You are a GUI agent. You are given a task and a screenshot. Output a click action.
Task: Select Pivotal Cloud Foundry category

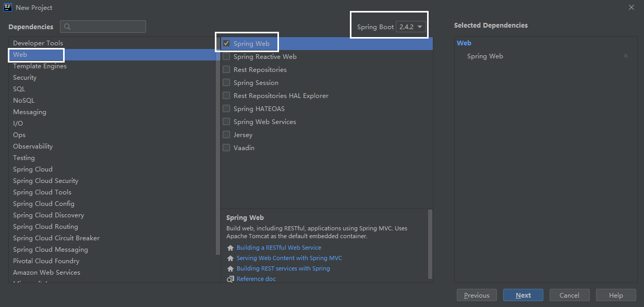pos(112,261)
